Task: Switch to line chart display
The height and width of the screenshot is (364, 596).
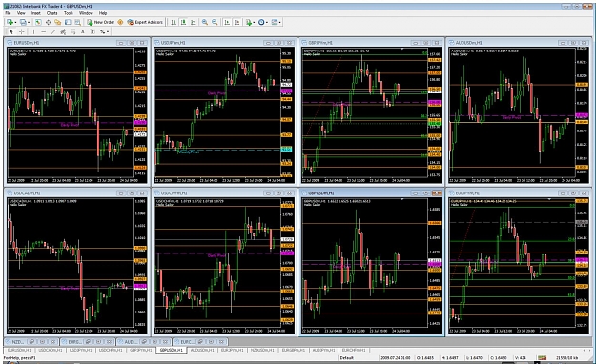Action: (x=193, y=23)
